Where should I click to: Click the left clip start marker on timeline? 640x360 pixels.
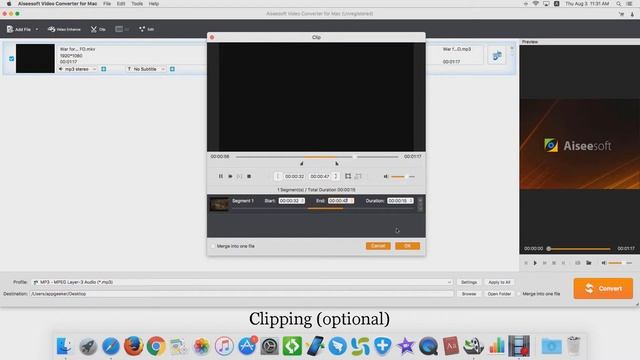[x=302, y=163]
